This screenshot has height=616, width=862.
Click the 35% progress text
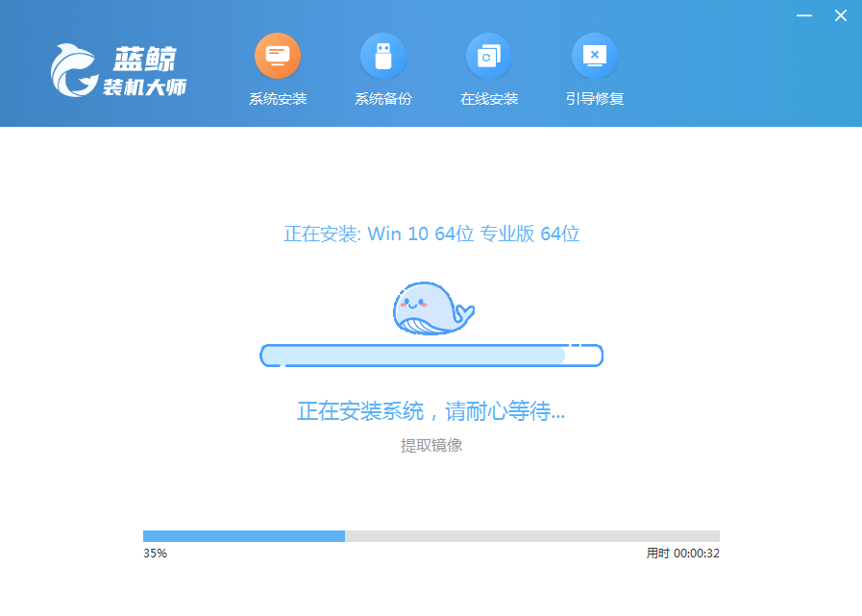tap(155, 554)
